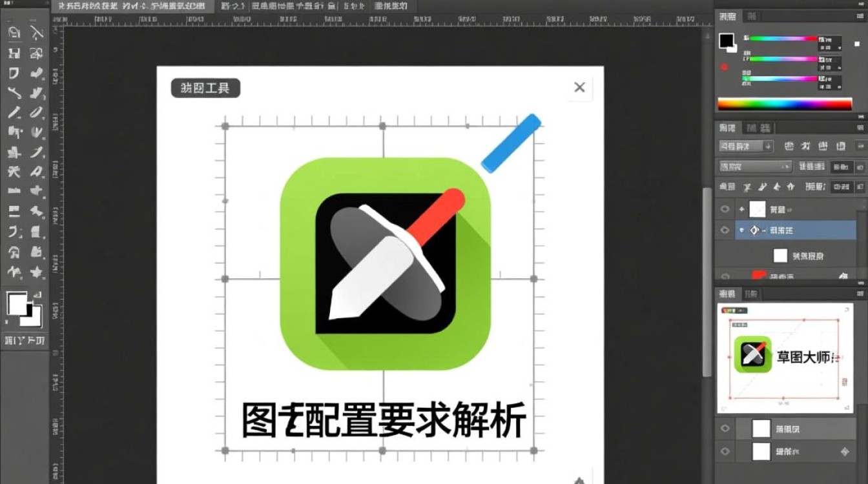Screen dimensions: 868x484
Task: Click the dark label button in the canvas top-left
Action: (x=205, y=88)
